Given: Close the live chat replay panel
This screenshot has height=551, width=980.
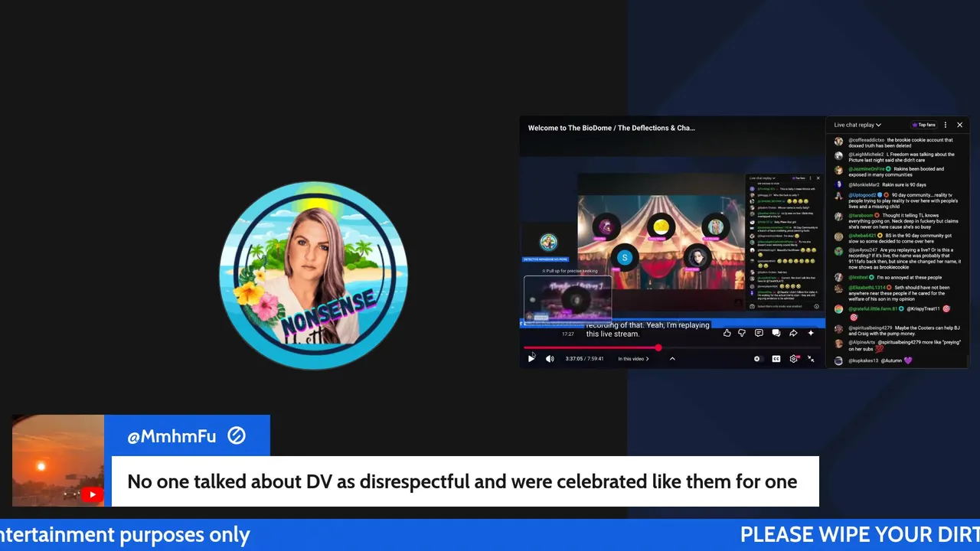Looking at the screenshot, I should (959, 125).
